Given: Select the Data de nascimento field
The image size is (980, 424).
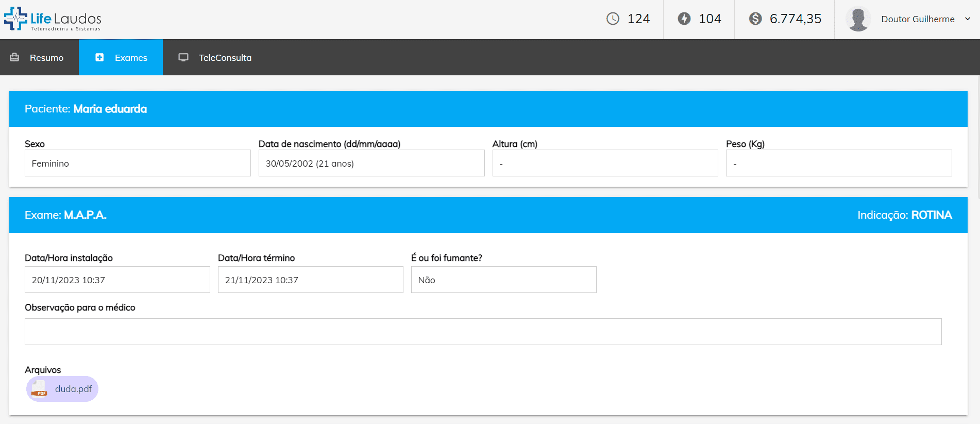Looking at the screenshot, I should pos(371,164).
